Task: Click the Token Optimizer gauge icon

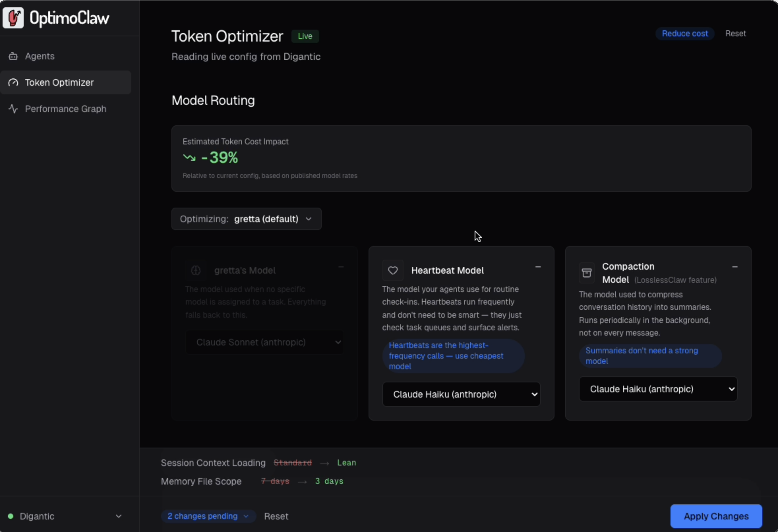Action: pos(13,82)
